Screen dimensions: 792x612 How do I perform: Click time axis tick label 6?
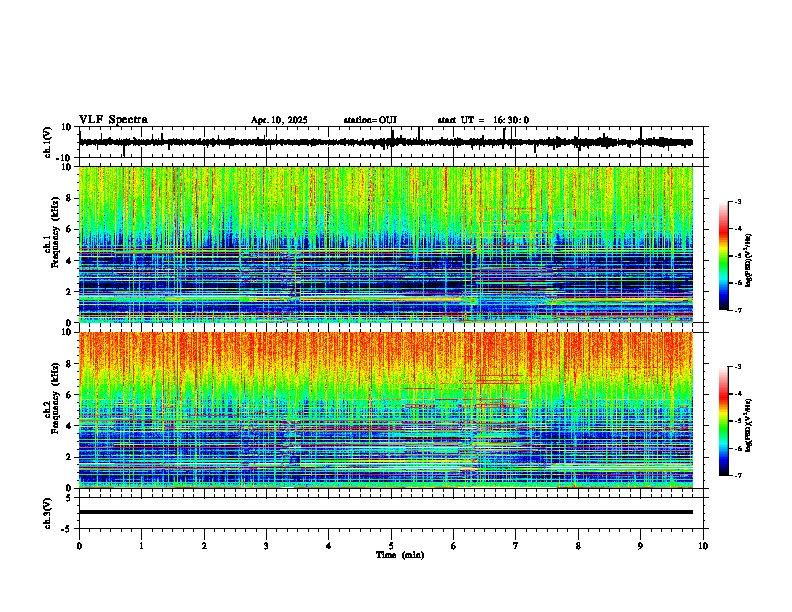click(x=454, y=546)
